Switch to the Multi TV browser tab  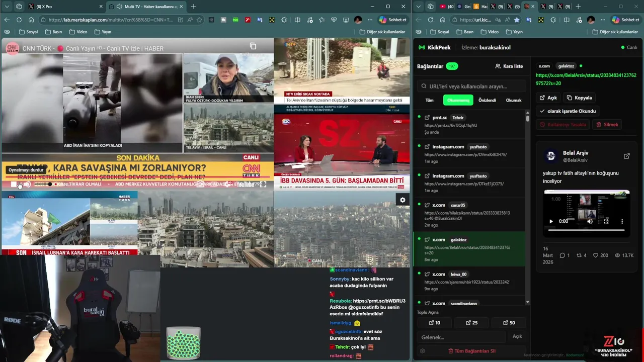tap(146, 7)
